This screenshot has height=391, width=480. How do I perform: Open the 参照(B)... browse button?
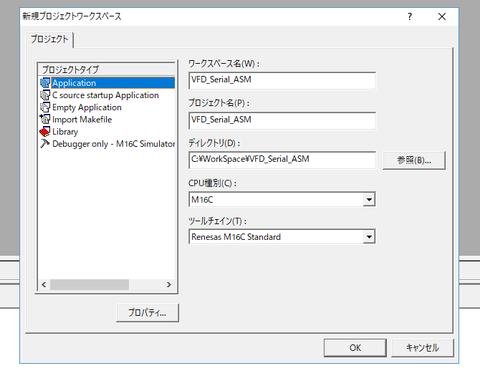414,160
